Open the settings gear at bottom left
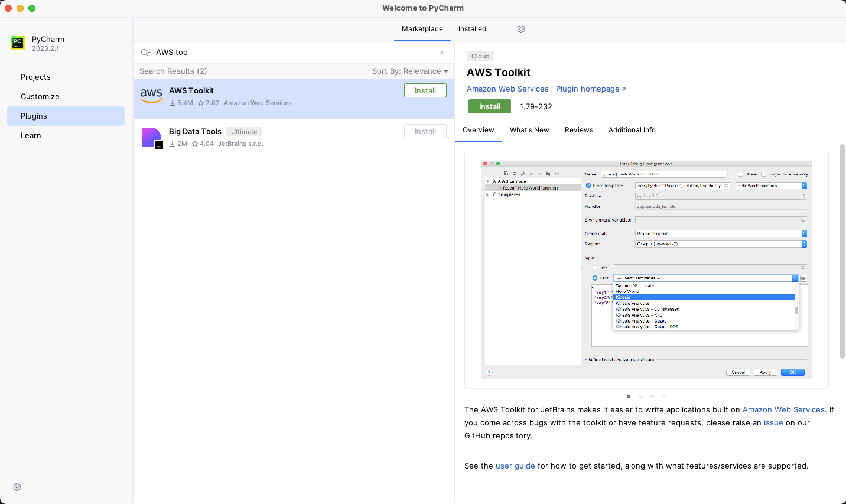This screenshot has width=846, height=504. pyautogui.click(x=17, y=486)
